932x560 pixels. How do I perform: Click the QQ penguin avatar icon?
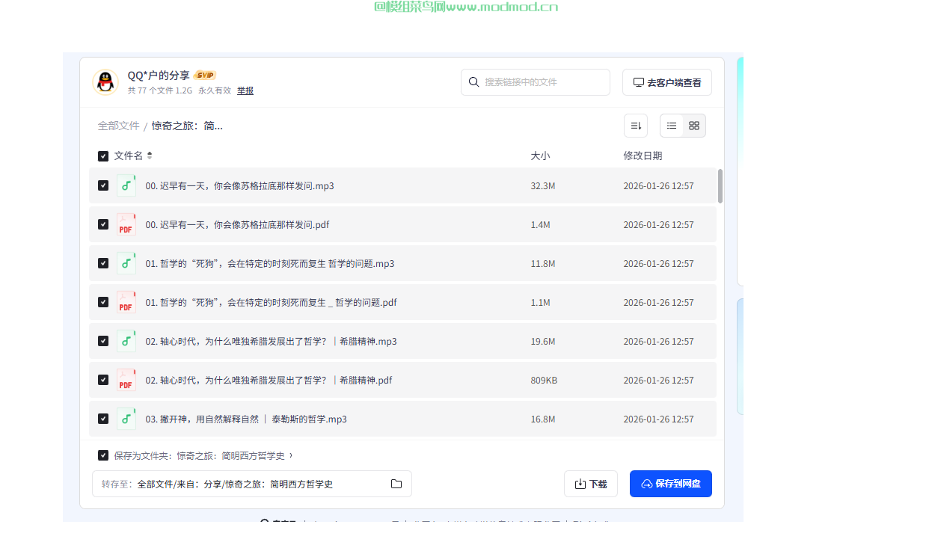105,82
